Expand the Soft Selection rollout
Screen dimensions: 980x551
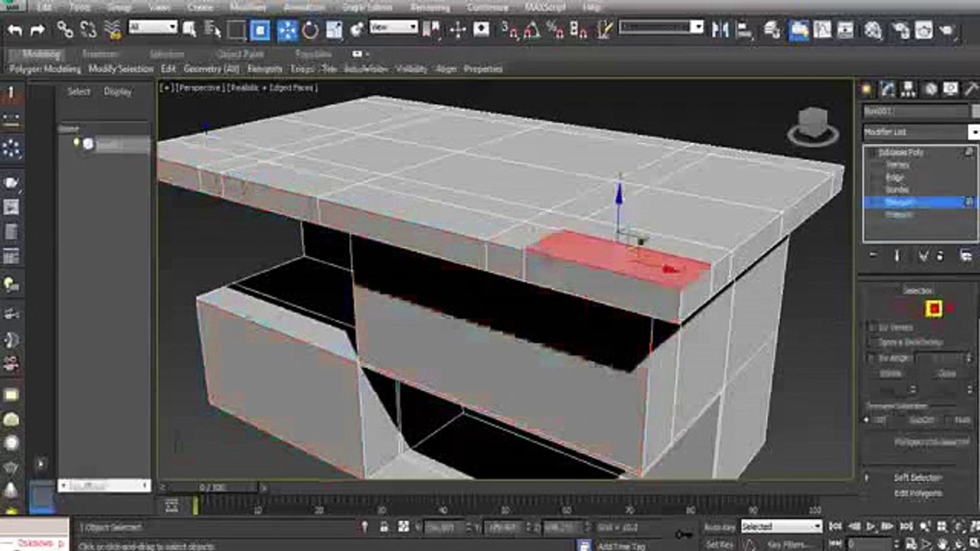click(x=918, y=478)
